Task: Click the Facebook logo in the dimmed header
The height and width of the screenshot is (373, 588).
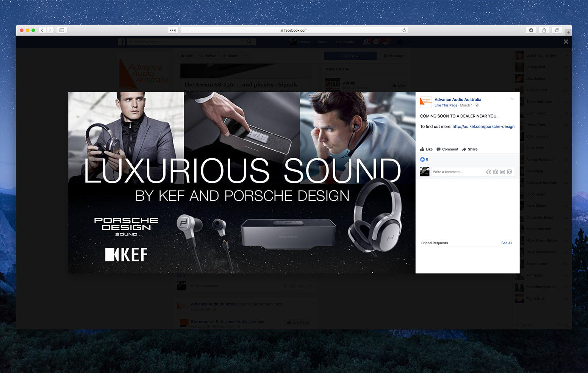Action: click(121, 42)
